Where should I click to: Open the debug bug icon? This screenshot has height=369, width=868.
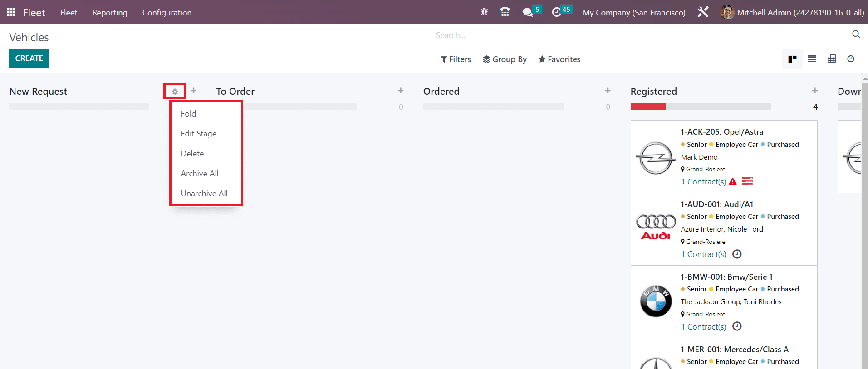(484, 12)
